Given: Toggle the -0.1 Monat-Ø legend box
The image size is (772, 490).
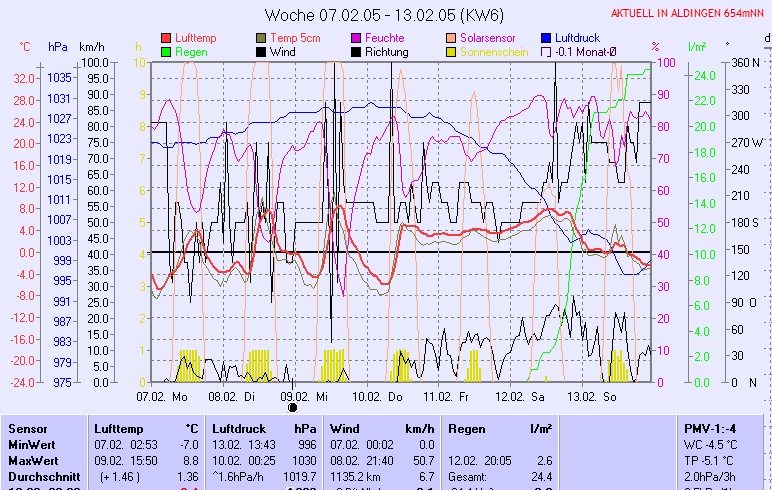Looking at the screenshot, I should click(x=547, y=51).
